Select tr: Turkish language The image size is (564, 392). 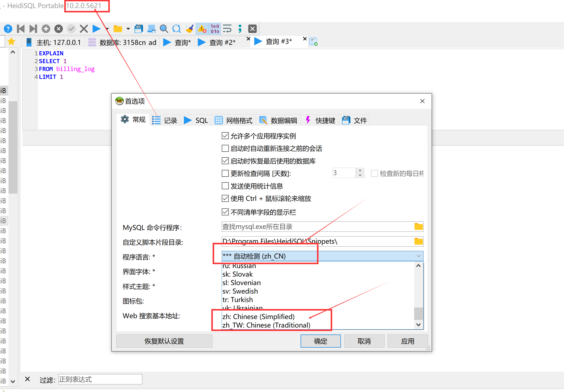coord(318,300)
